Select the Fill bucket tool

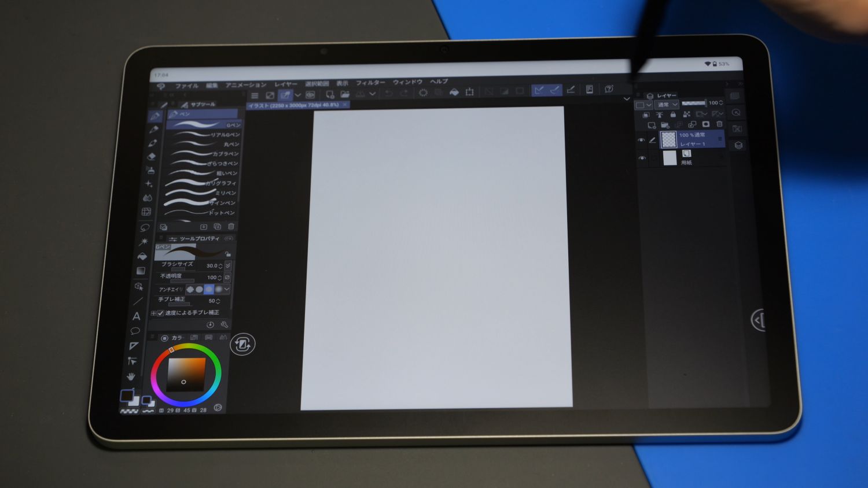(x=142, y=256)
